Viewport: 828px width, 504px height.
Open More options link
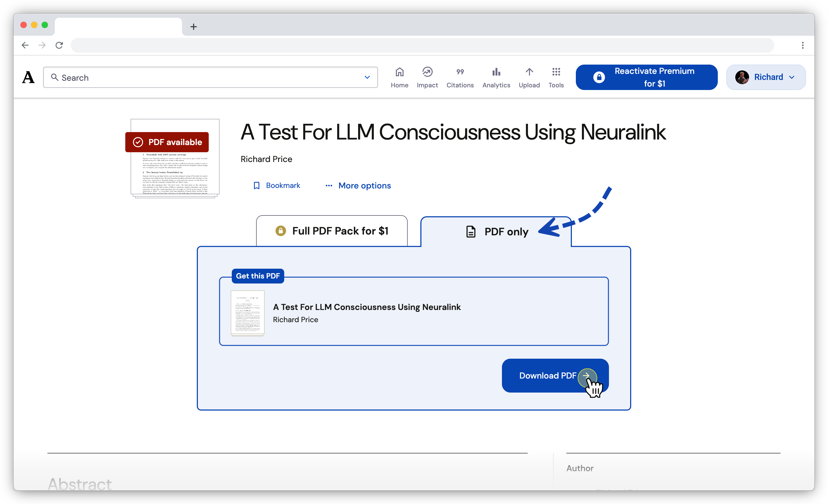click(x=358, y=186)
